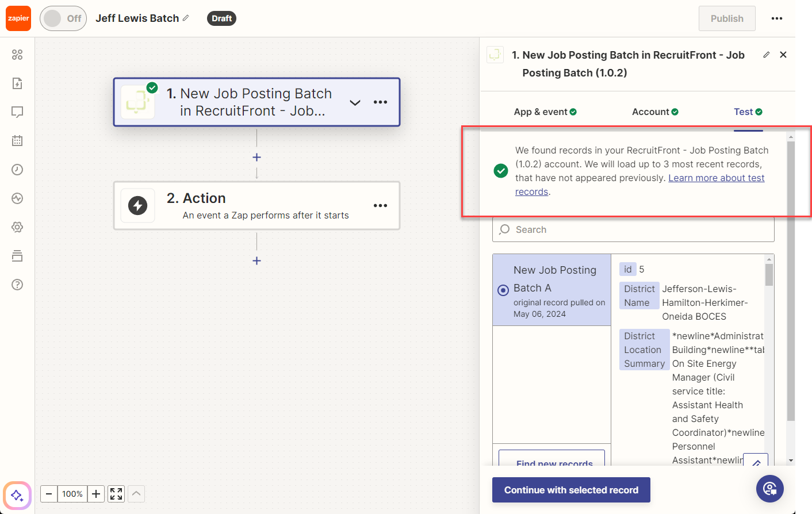This screenshot has width=812, height=514.
Task: Open the settings gear icon in sidebar
Action: (17, 227)
